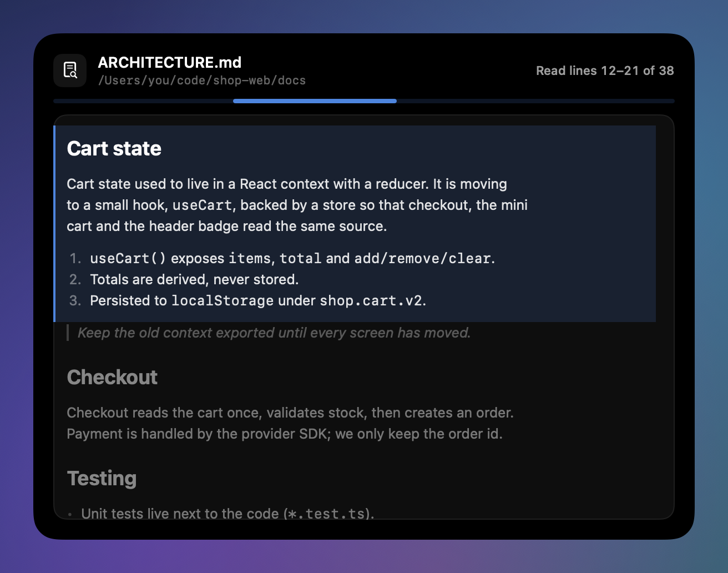Click the blue read-range segment of the progress bar
Viewport: 728px width, 573px height.
315,101
